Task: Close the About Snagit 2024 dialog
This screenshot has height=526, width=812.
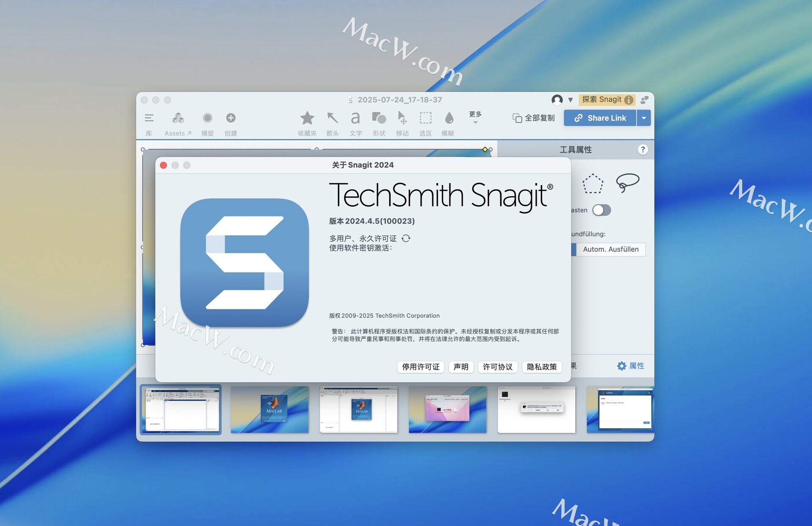Action: (163, 165)
